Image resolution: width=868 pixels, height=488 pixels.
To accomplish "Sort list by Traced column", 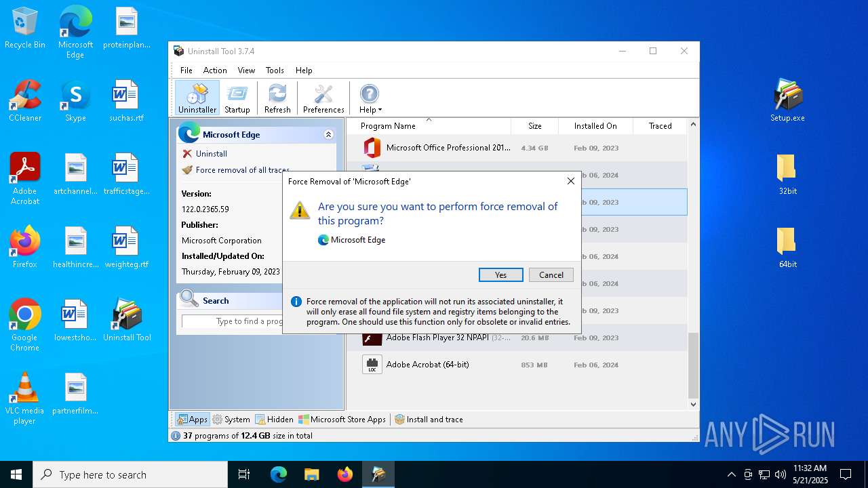I will pos(660,126).
